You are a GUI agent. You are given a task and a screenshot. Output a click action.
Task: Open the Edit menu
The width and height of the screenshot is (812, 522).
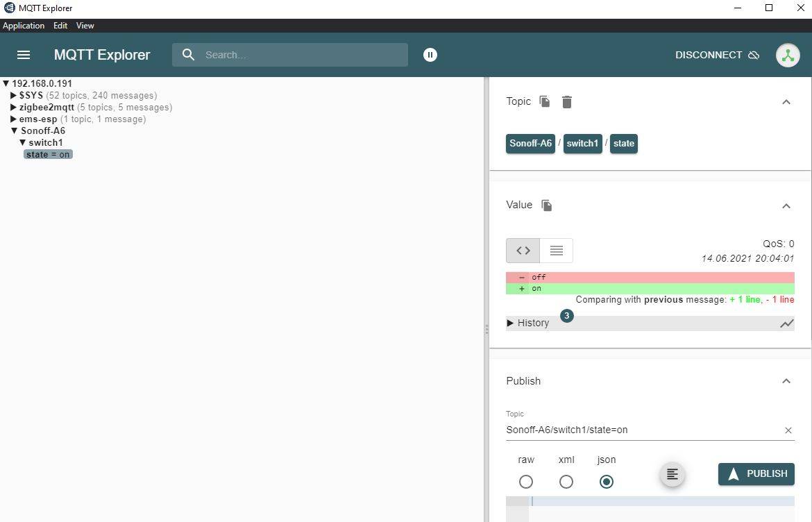[60, 26]
